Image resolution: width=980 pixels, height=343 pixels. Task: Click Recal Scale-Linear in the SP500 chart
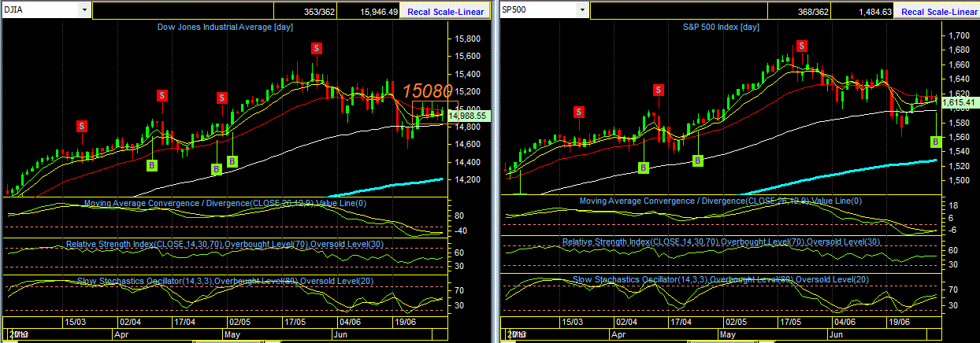pos(939,12)
